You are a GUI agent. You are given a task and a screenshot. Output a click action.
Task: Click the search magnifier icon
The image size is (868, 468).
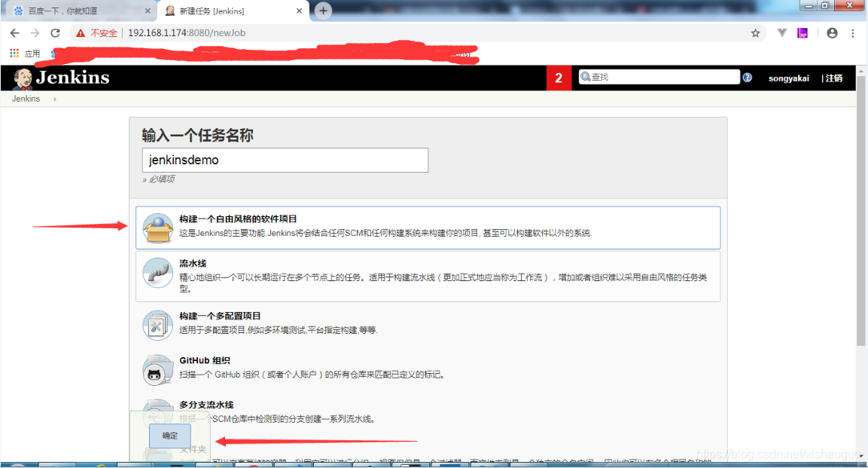click(585, 77)
